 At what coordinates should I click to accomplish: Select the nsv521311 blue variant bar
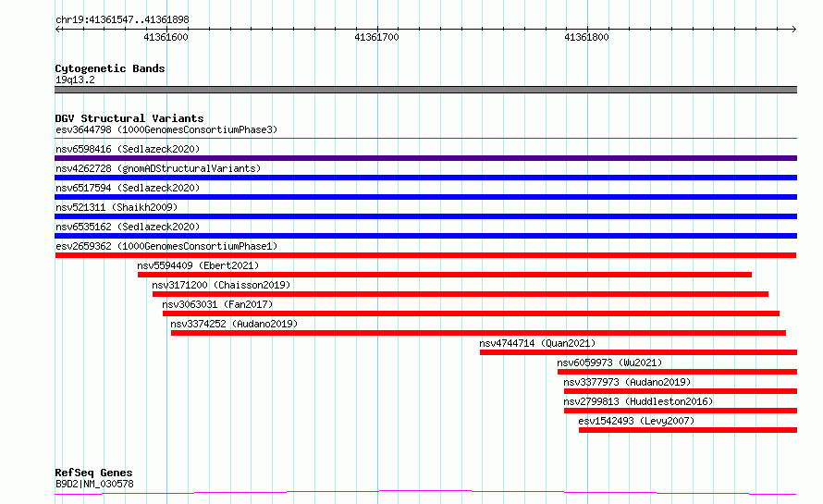[x=425, y=216]
